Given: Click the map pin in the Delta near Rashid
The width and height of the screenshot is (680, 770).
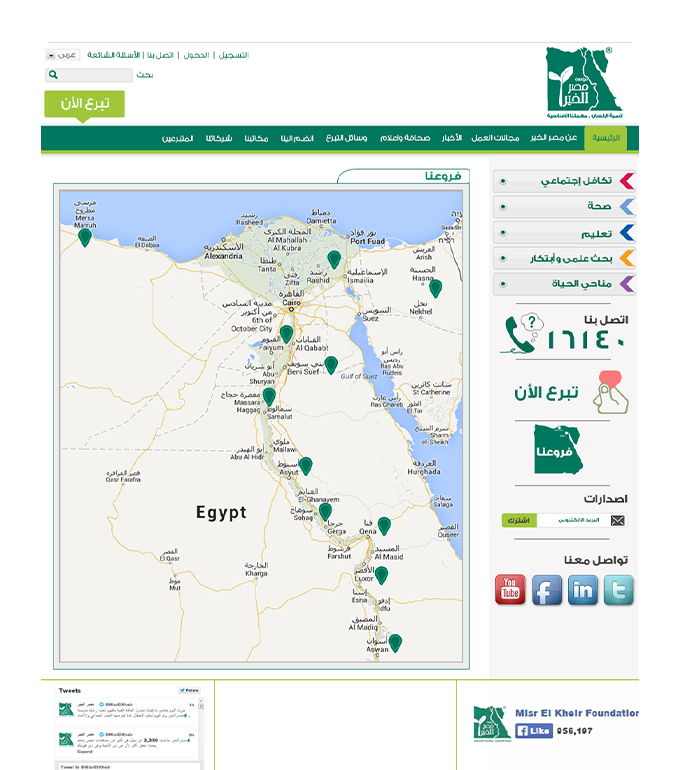Looking at the screenshot, I should tap(334, 260).
